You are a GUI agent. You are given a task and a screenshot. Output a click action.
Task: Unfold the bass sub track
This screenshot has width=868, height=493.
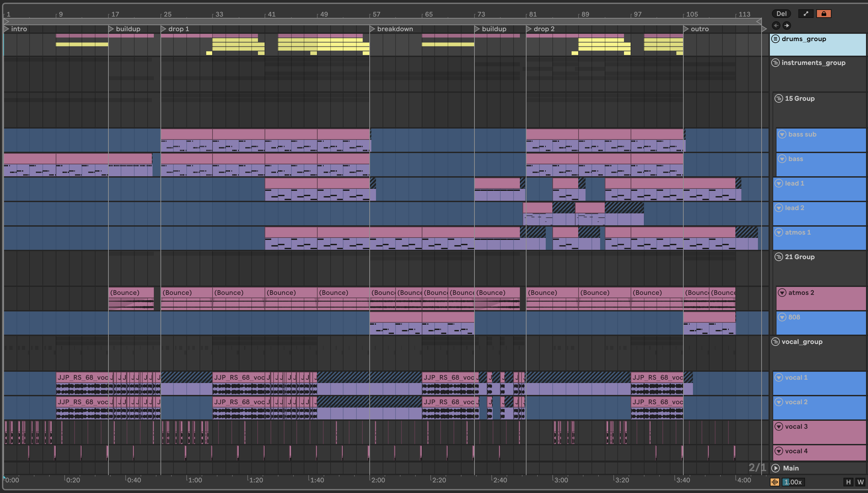point(782,135)
